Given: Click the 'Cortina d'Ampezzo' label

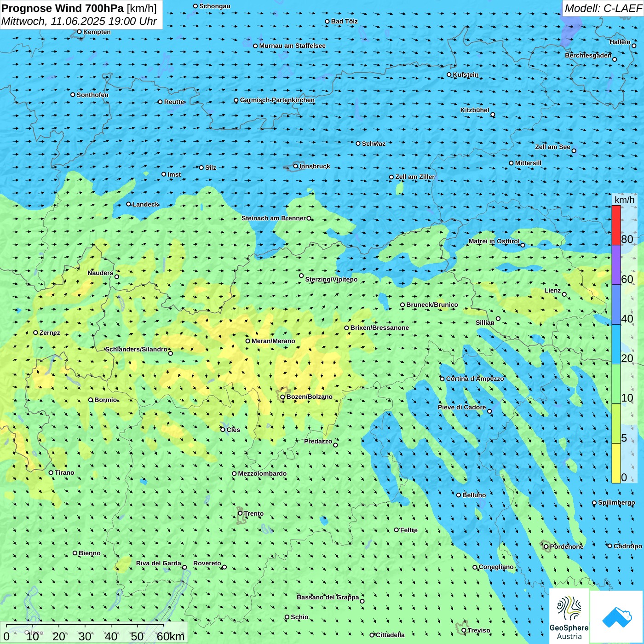Looking at the screenshot, I should point(475,379).
